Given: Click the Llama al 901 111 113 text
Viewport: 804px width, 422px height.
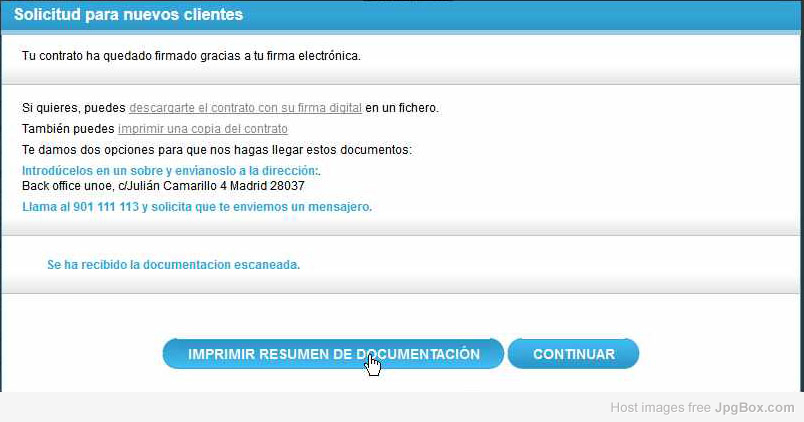Looking at the screenshot, I should click(x=196, y=207).
